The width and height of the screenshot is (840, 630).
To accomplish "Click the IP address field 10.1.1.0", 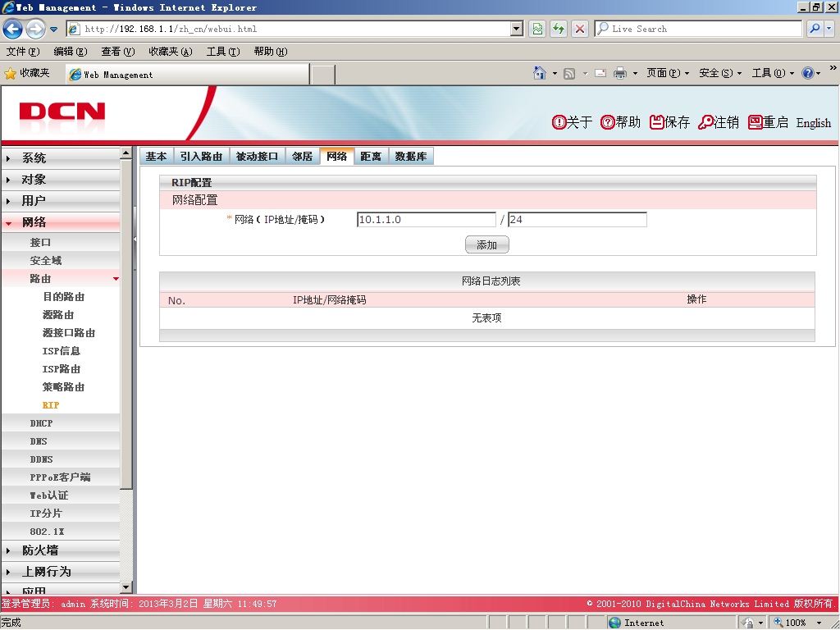I will coord(427,220).
